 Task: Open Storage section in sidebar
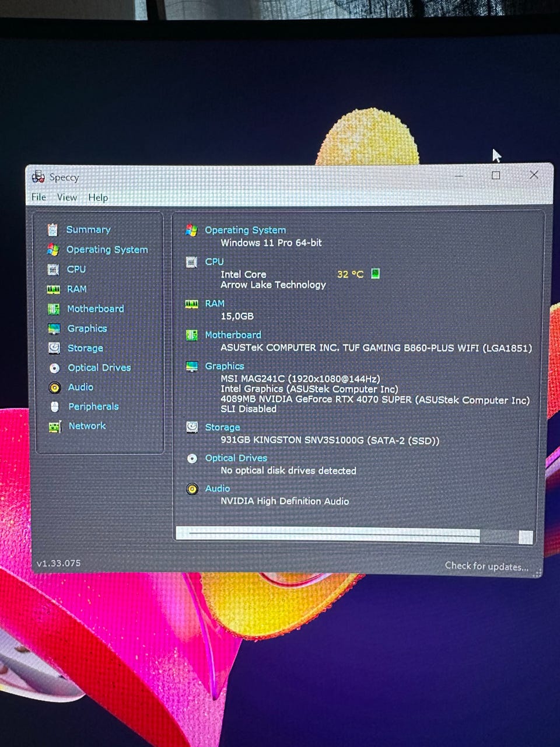pos(85,348)
